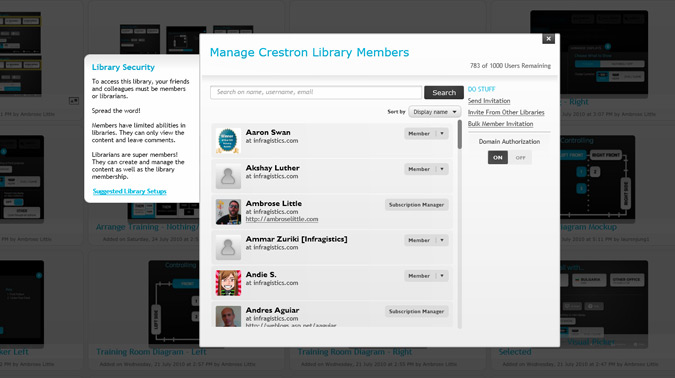The width and height of the screenshot is (675, 378).
Task: Click the Search button
Action: pos(444,93)
